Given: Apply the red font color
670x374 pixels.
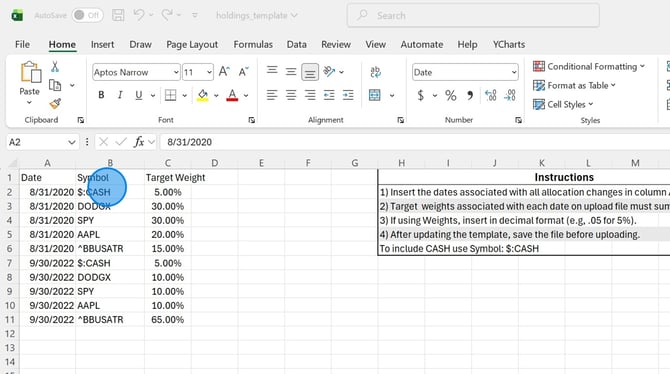Looking at the screenshot, I should [x=232, y=95].
